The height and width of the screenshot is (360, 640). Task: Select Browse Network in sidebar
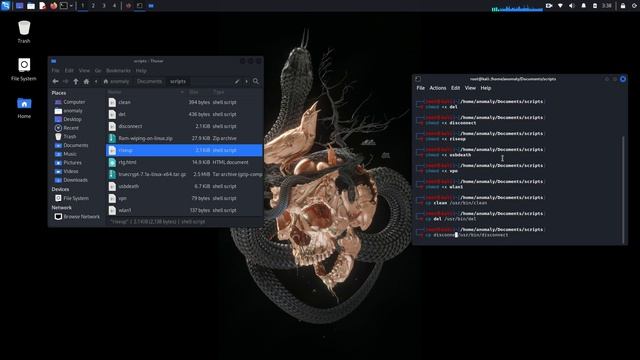tap(76, 217)
